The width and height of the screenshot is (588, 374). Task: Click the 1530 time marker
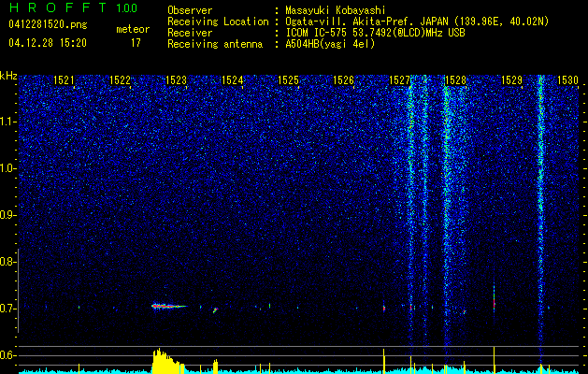pos(567,79)
